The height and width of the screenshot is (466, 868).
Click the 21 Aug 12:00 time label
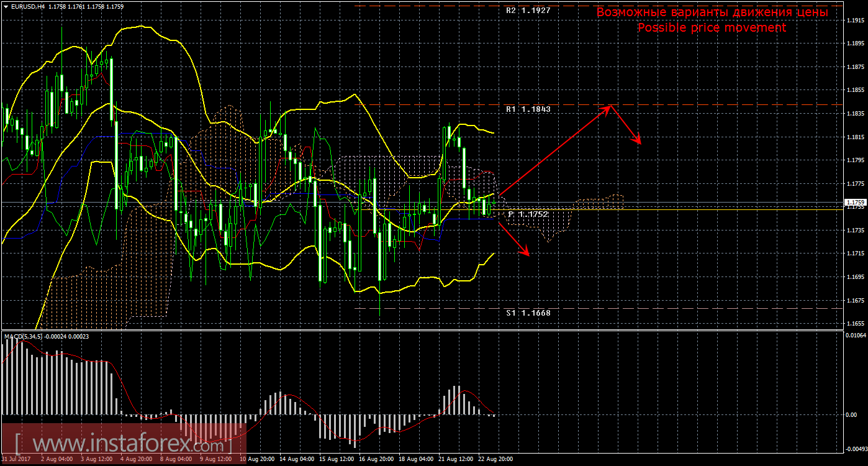(456, 459)
